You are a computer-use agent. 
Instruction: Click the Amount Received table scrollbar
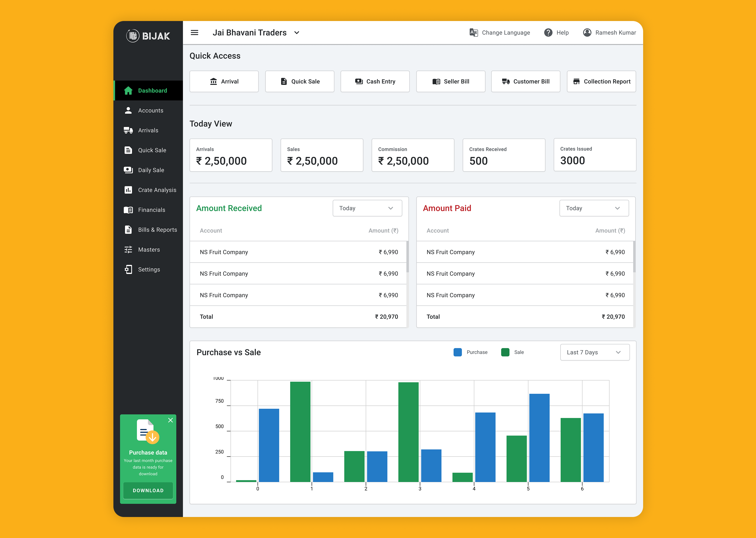click(407, 257)
